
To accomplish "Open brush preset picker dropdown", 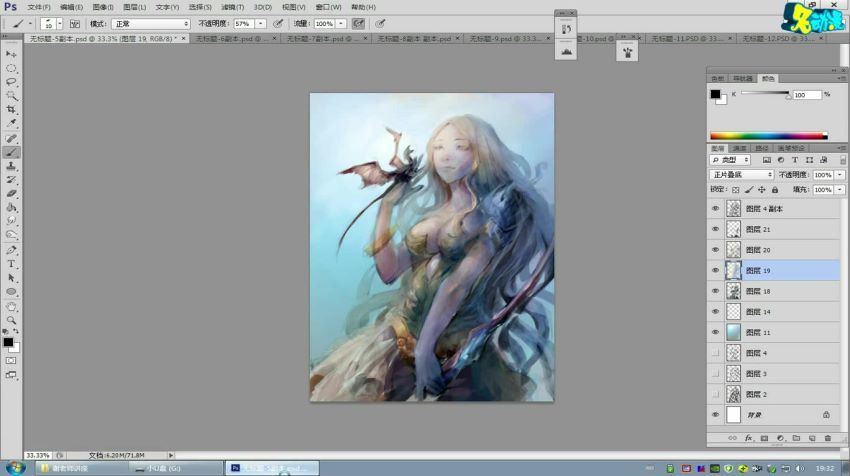I will pos(60,24).
